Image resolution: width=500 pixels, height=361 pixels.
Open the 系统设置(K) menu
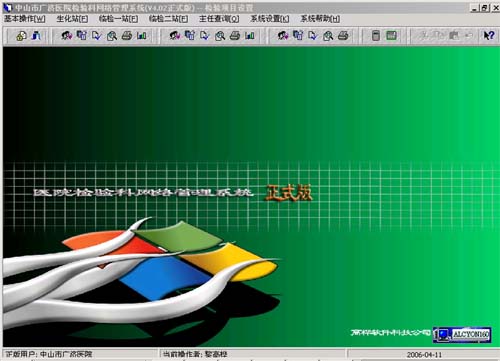point(270,19)
